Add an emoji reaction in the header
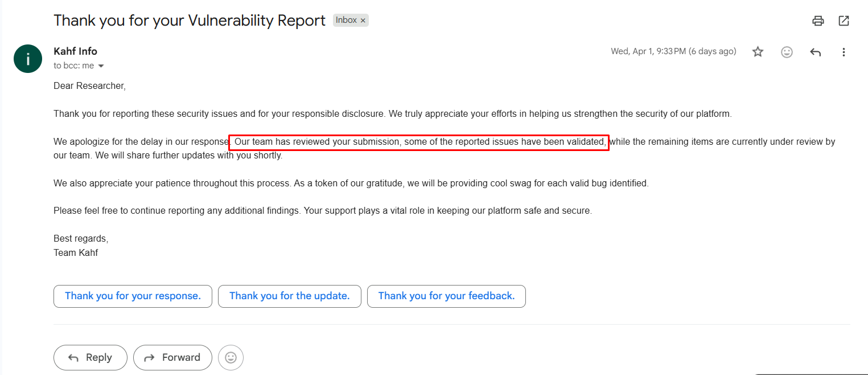Image resolution: width=868 pixels, height=375 pixels. [787, 52]
